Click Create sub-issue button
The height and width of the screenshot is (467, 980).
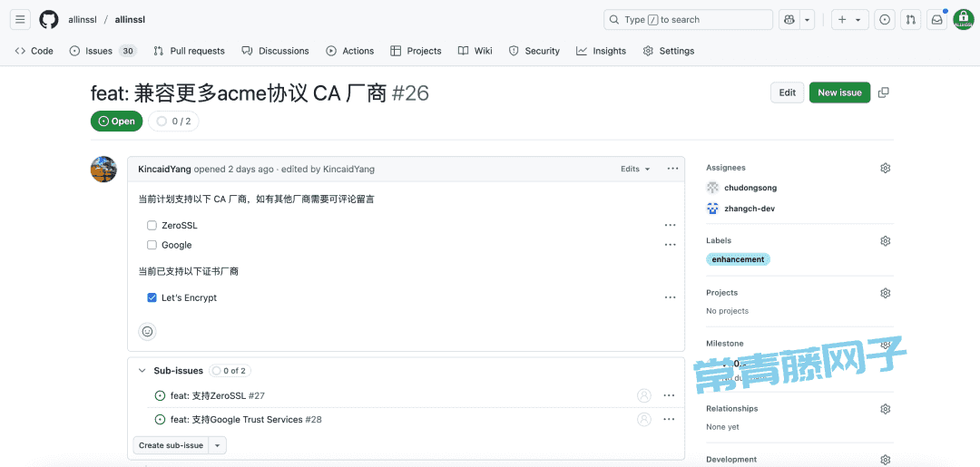(171, 445)
